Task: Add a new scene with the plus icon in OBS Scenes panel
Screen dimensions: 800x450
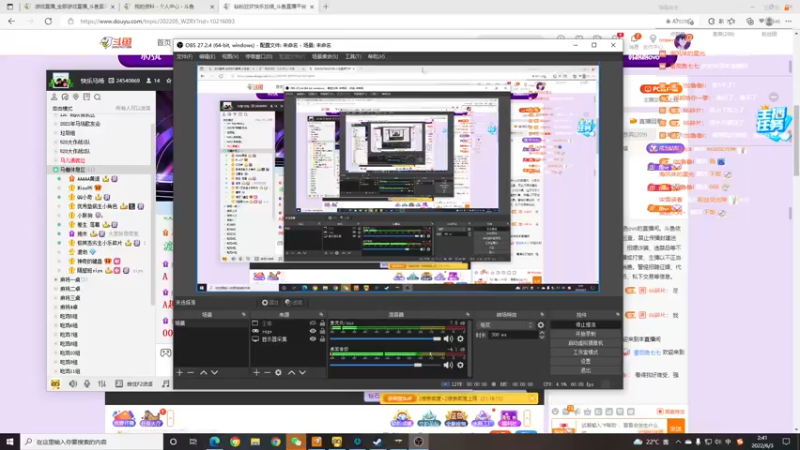Action: pyautogui.click(x=180, y=372)
